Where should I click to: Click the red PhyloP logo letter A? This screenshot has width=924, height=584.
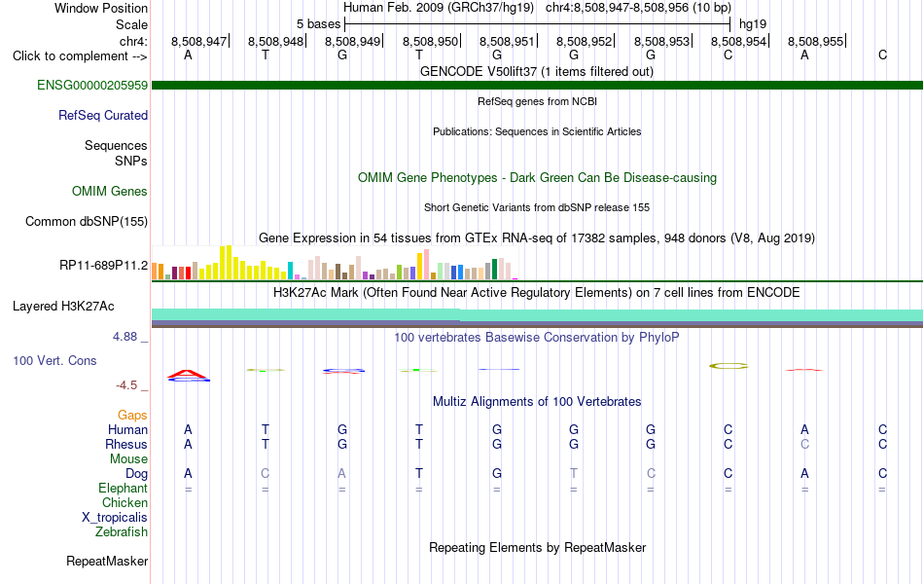pyautogui.click(x=188, y=374)
